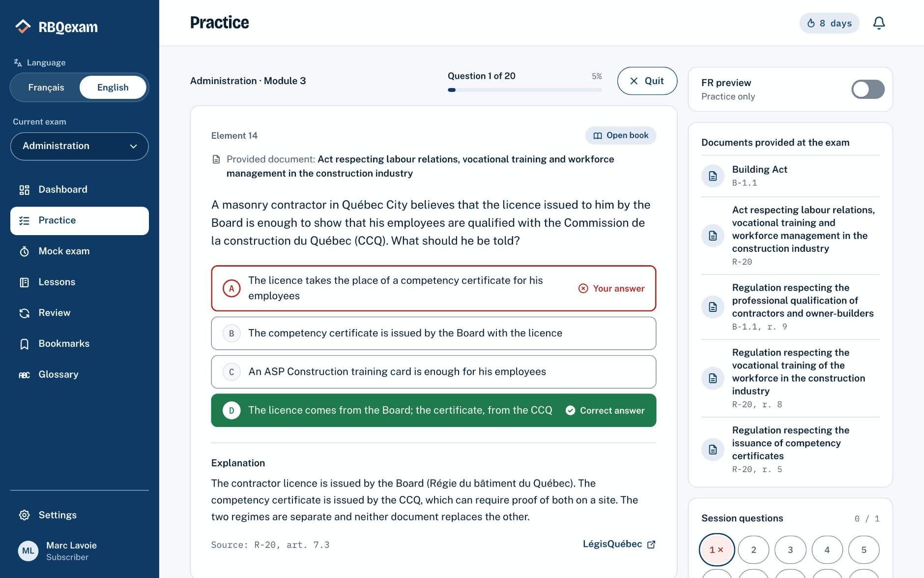
Task: Select answer D, the correct answer
Action: [x=433, y=410]
